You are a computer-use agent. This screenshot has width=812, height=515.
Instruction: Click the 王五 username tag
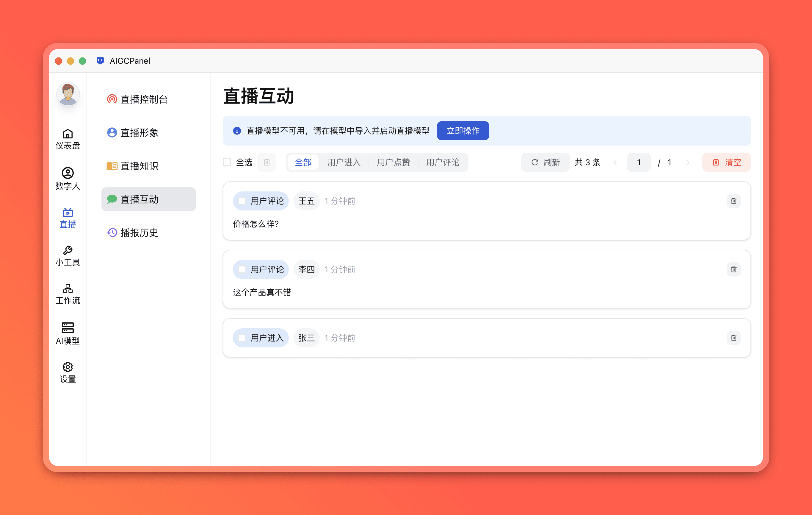coord(307,201)
